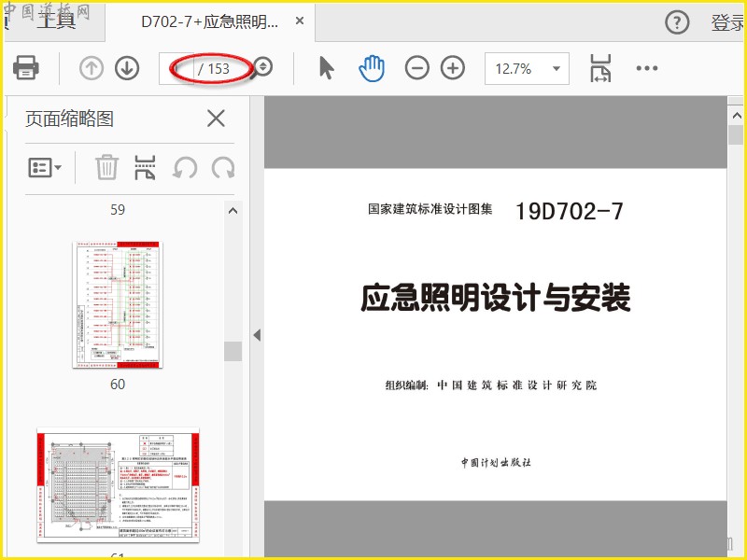The width and height of the screenshot is (747, 560).
Task: Click the 60 page label
Action: click(118, 384)
